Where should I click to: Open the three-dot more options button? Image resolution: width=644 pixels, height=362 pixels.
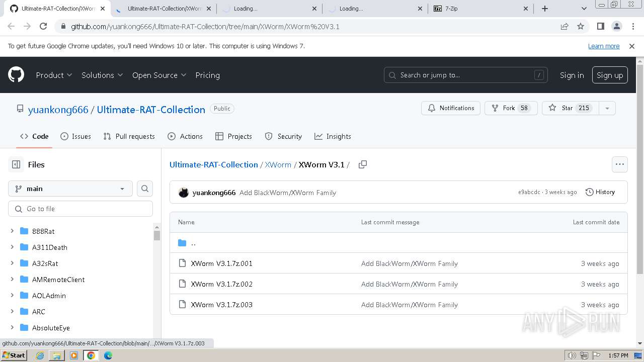coord(619,164)
